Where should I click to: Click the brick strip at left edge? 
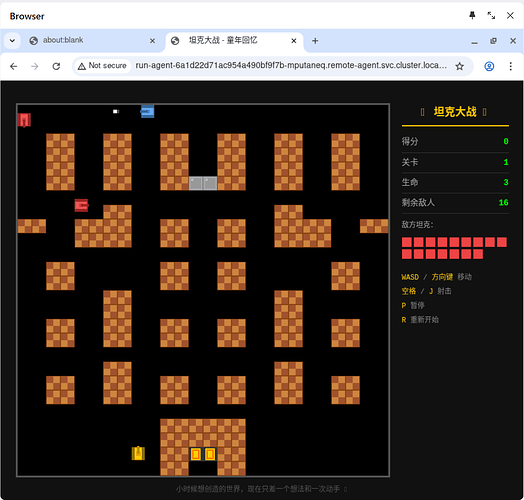tap(32, 226)
